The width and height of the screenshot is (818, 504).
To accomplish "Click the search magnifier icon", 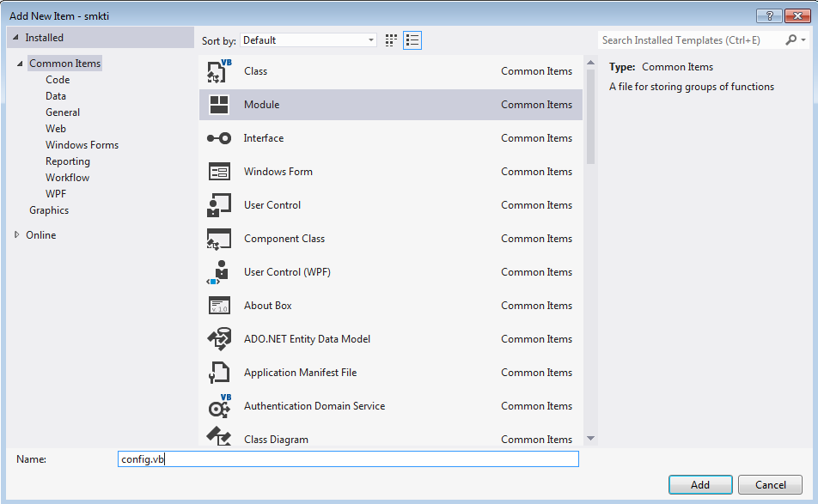I will [791, 39].
